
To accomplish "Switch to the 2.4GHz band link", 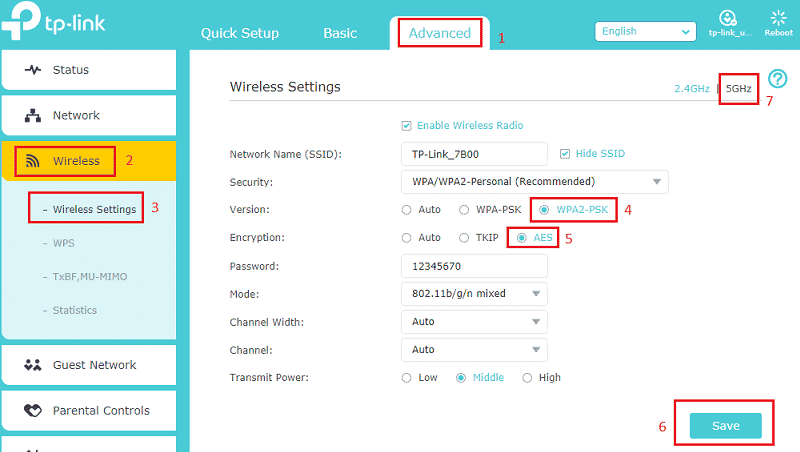I will [692, 89].
